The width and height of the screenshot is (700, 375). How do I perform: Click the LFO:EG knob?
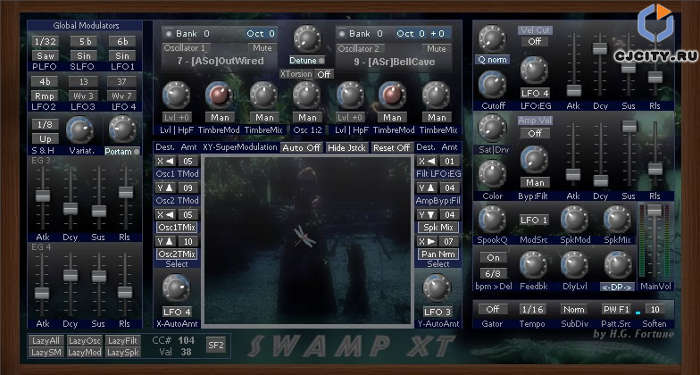534,70
